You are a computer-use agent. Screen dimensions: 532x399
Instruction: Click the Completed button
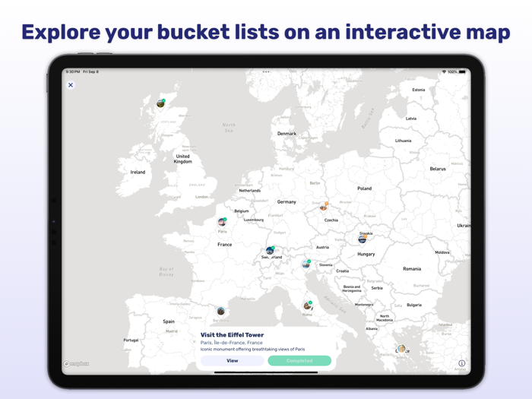point(299,361)
